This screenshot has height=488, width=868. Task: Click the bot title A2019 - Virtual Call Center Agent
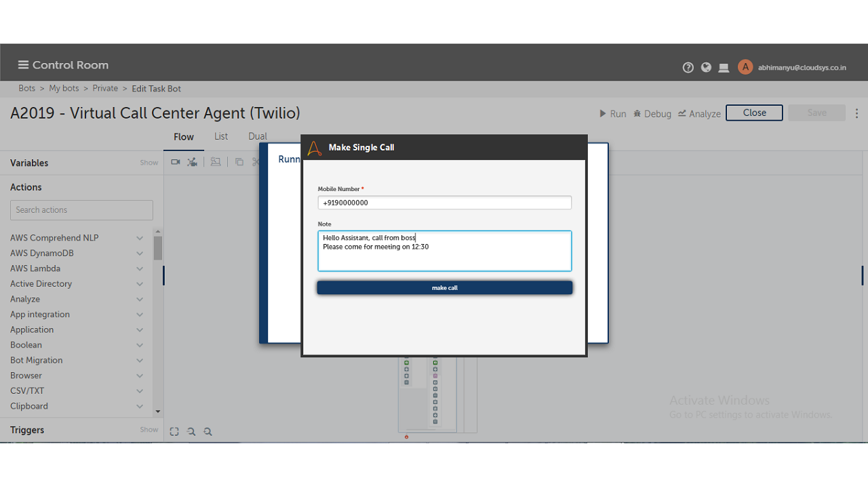(x=155, y=113)
